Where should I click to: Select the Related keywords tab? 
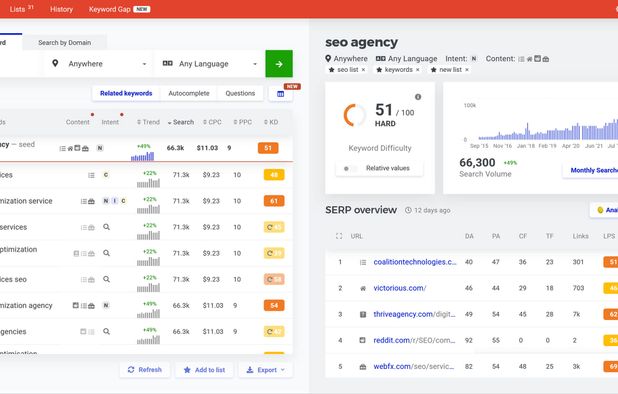(x=126, y=93)
